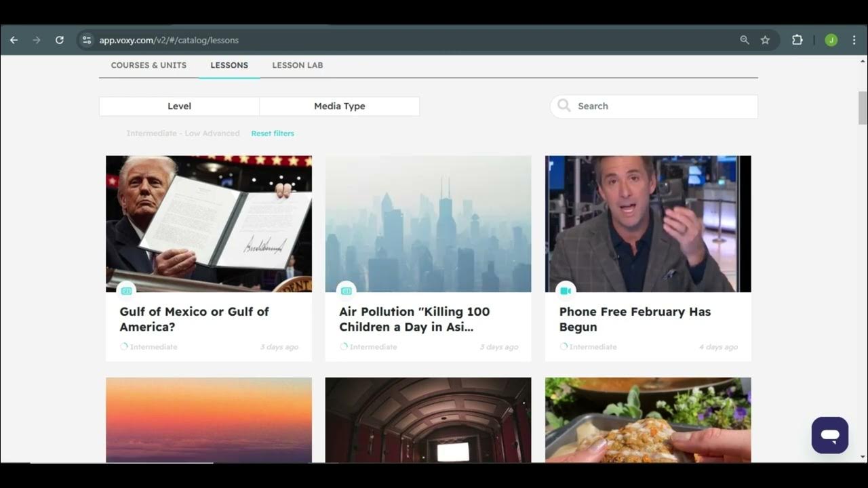868x488 pixels.
Task: Click the signed document thumbnail image
Action: click(x=209, y=224)
